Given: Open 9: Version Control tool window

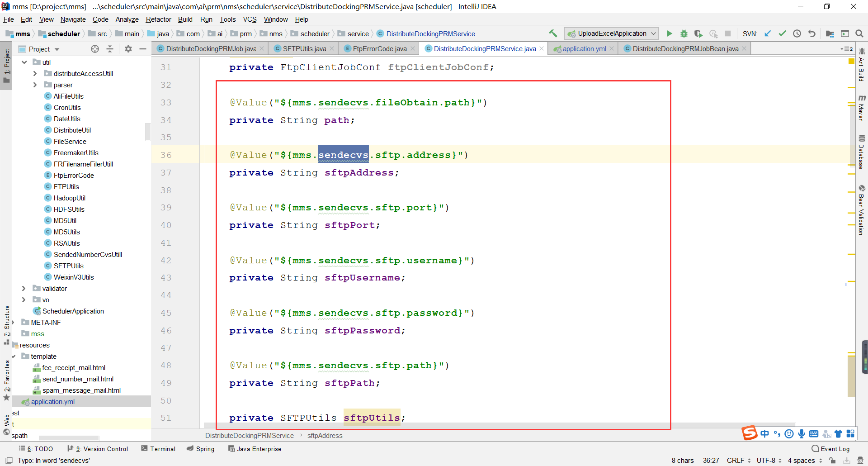Looking at the screenshot, I should [x=98, y=449].
